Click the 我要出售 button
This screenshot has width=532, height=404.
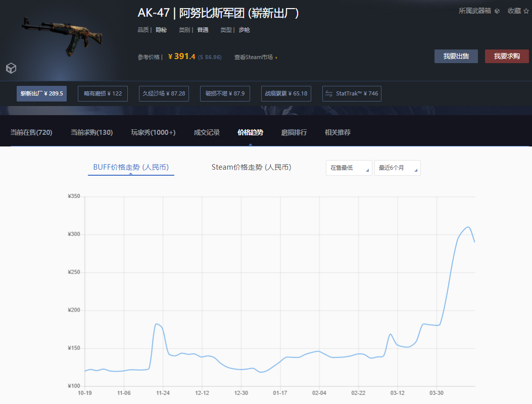click(x=456, y=56)
